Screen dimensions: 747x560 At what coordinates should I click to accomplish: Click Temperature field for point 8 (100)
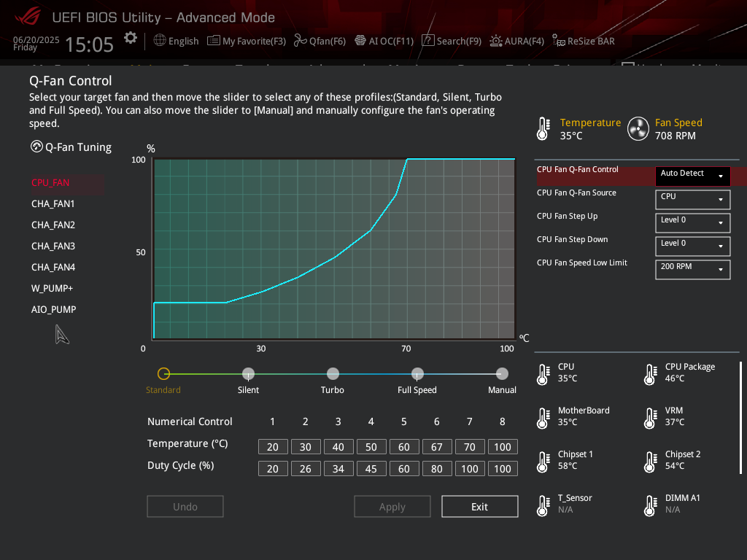[503, 447]
